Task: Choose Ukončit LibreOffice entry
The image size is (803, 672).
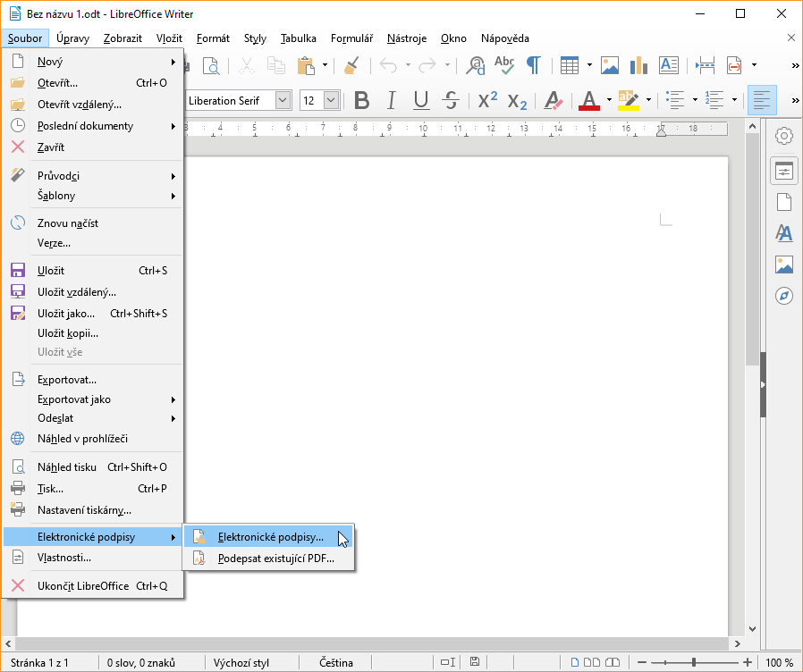Action: [93, 586]
